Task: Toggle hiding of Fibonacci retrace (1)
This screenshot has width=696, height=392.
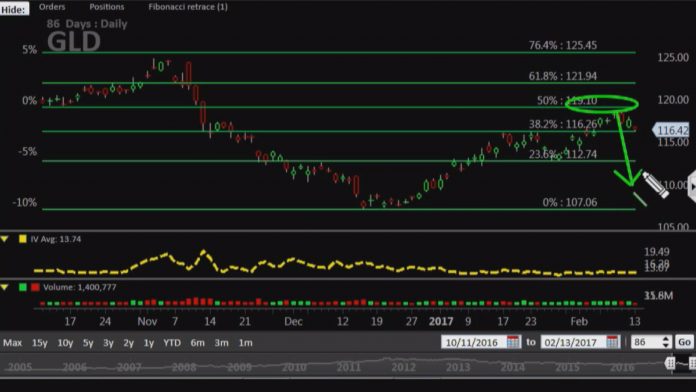Action: click(188, 7)
